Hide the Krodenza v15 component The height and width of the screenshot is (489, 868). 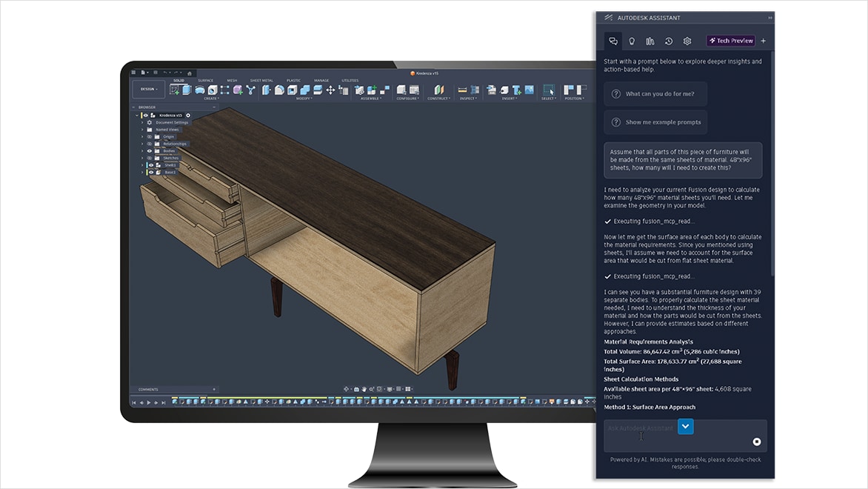[x=146, y=116]
